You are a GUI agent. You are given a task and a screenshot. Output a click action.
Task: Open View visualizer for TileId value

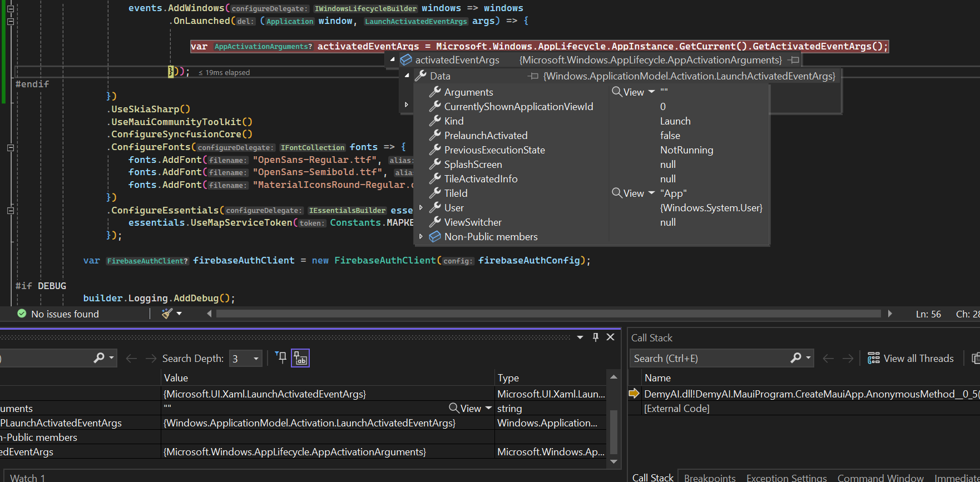pos(628,193)
